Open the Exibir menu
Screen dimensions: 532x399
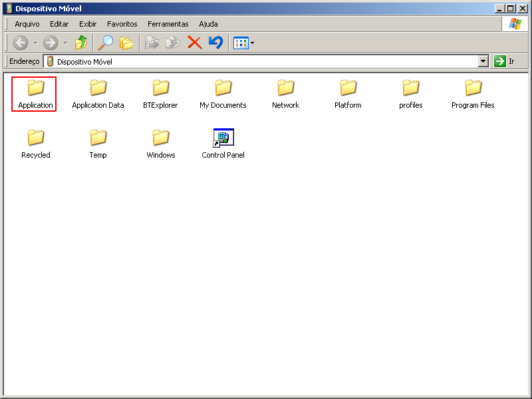pyautogui.click(x=88, y=24)
